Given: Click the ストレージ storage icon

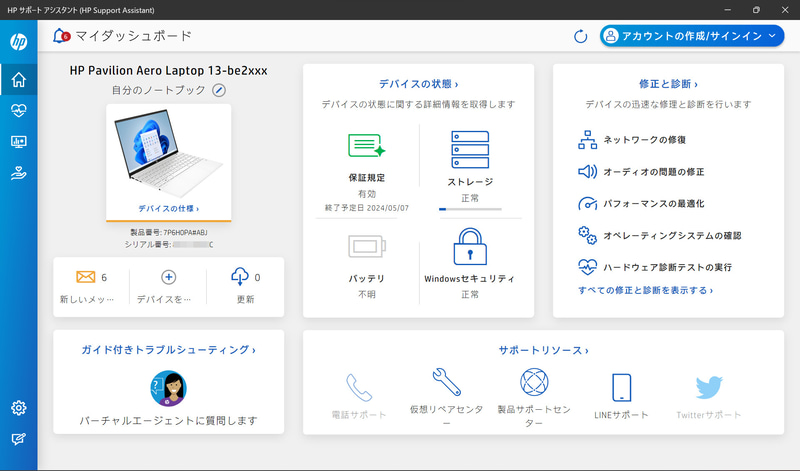Looking at the screenshot, I should pyautogui.click(x=470, y=150).
